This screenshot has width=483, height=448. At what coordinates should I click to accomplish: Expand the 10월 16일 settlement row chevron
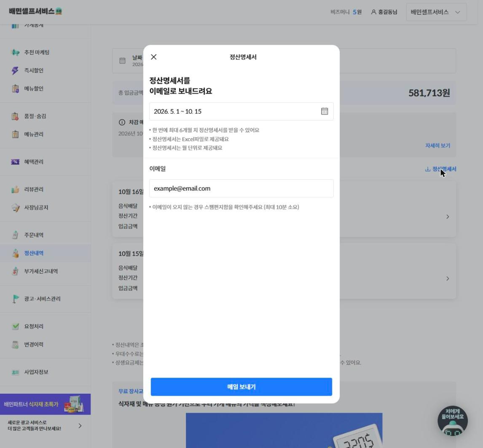448,217
